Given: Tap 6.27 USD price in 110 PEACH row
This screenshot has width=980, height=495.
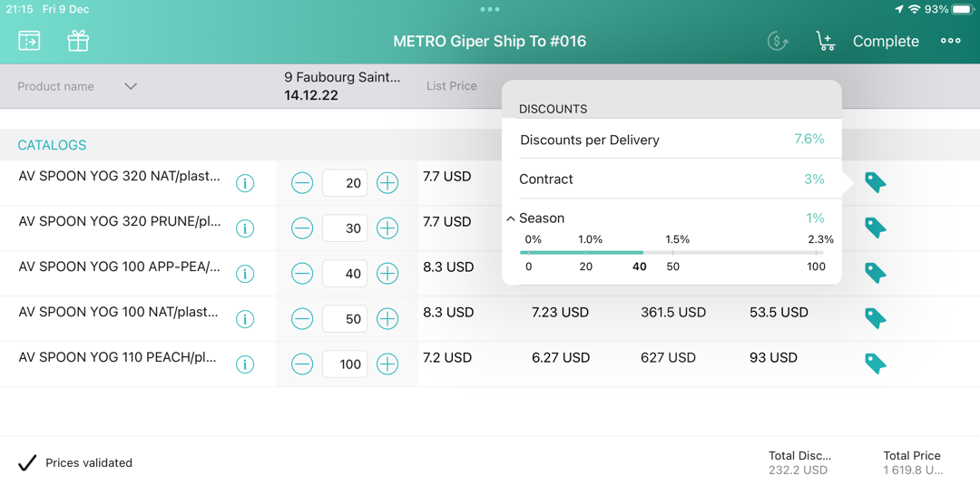Looking at the screenshot, I should coord(561,358).
